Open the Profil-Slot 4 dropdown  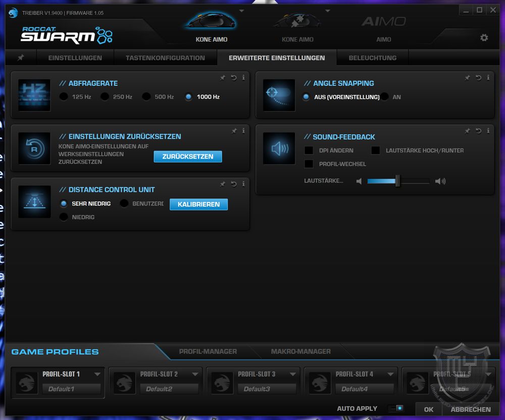(390, 374)
